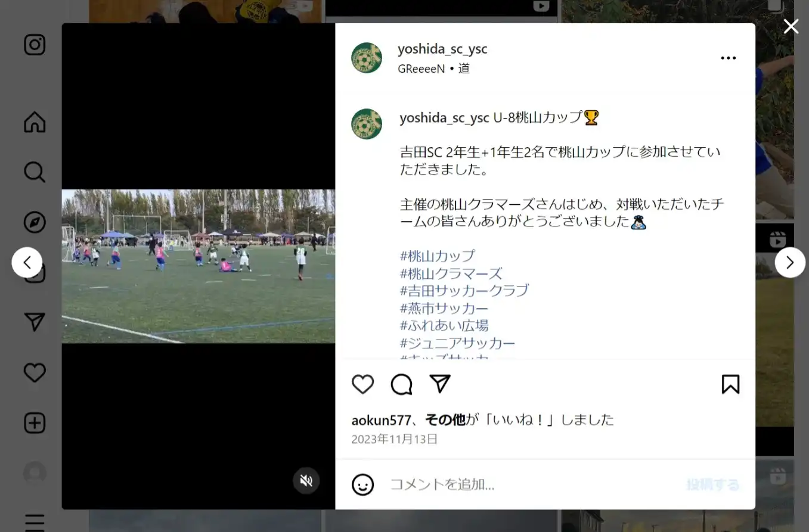The width and height of the screenshot is (809, 532).
Task: Open Direct messages paper plane in sidebar
Action: click(x=35, y=322)
